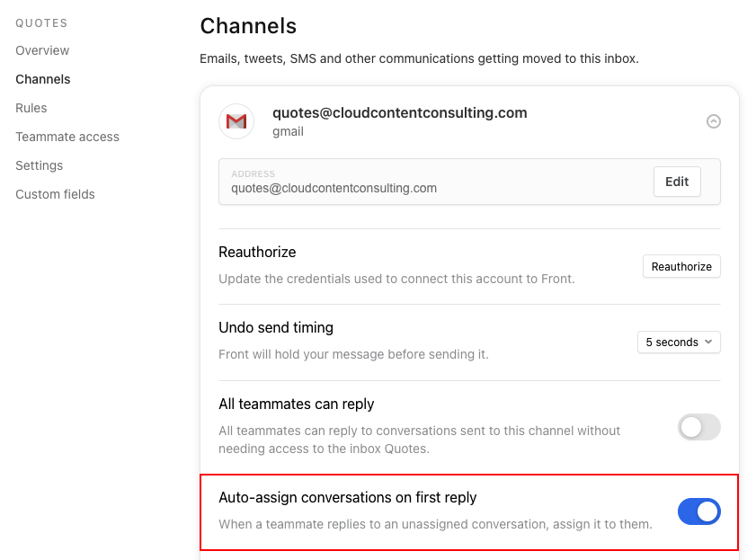Click the Undo send timing heading
756x560 pixels.
[276, 328]
